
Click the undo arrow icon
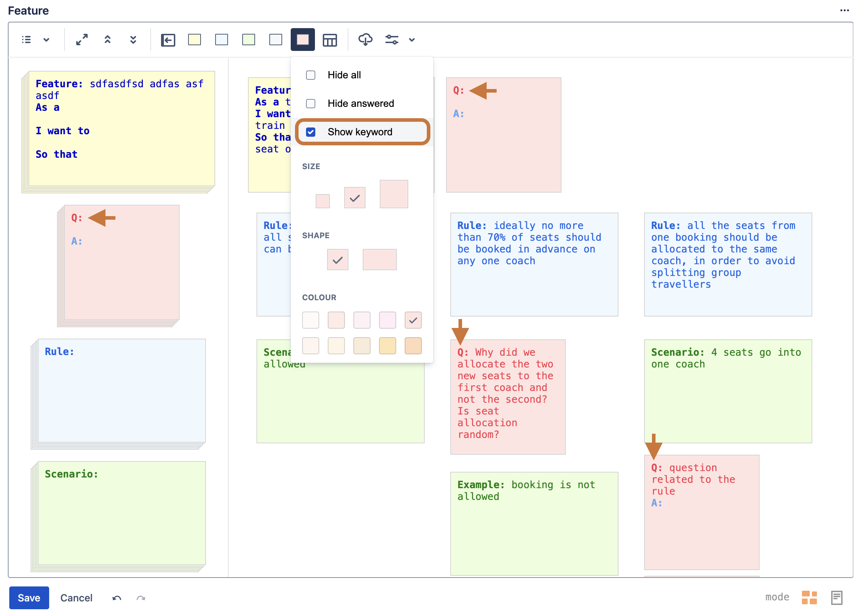[117, 599]
